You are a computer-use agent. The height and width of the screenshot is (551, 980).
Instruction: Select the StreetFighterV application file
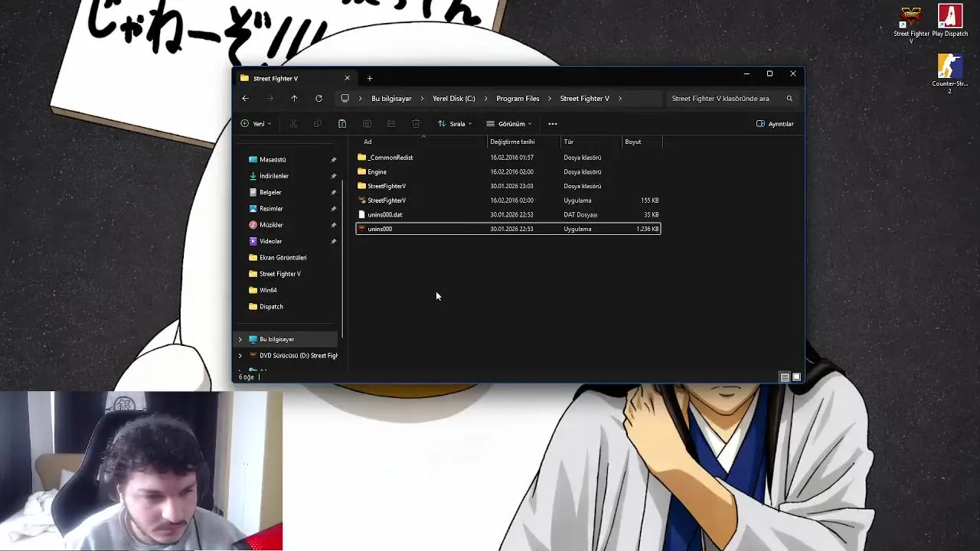[508, 201]
